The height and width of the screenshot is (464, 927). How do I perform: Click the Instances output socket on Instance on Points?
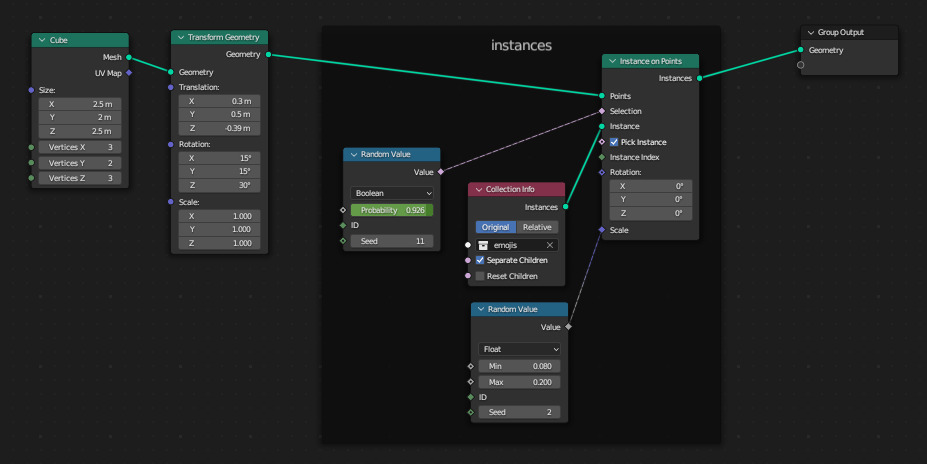pyautogui.click(x=699, y=78)
